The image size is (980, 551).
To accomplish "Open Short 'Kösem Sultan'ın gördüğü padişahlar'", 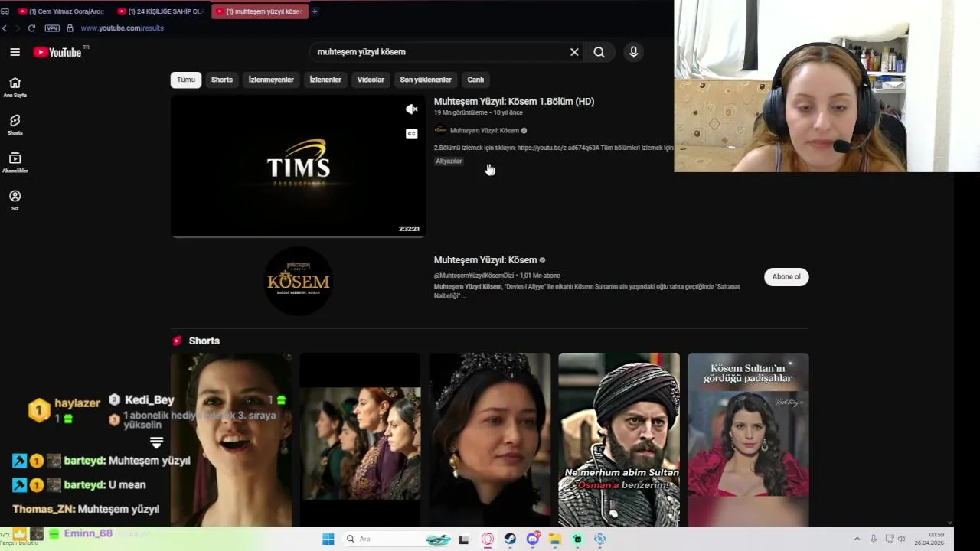I will pyautogui.click(x=748, y=439).
